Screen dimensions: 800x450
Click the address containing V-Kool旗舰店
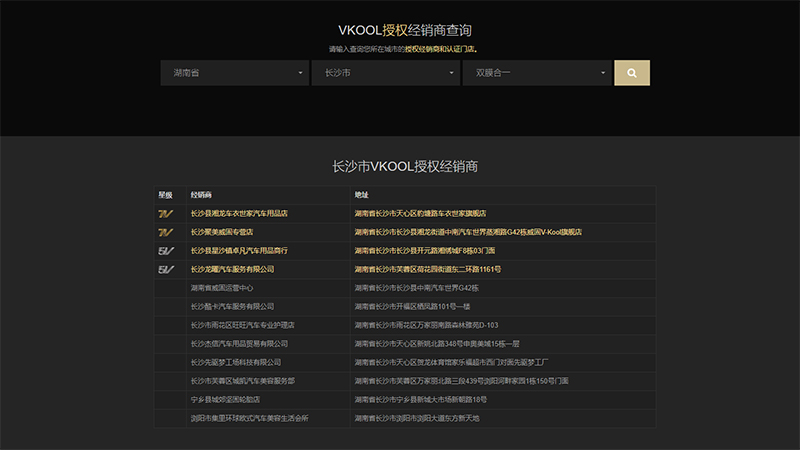(468, 232)
